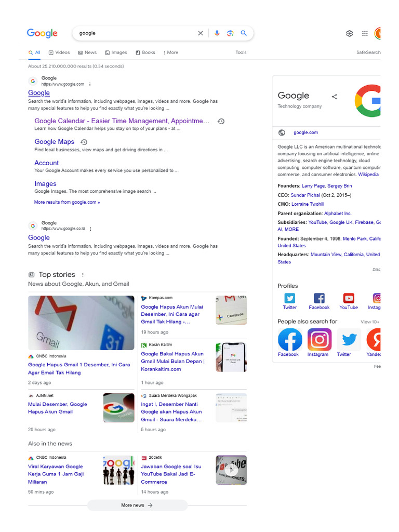Viewport: 399px width, 532px height.
Task: Open Google Lens image search icon
Action: (x=230, y=33)
